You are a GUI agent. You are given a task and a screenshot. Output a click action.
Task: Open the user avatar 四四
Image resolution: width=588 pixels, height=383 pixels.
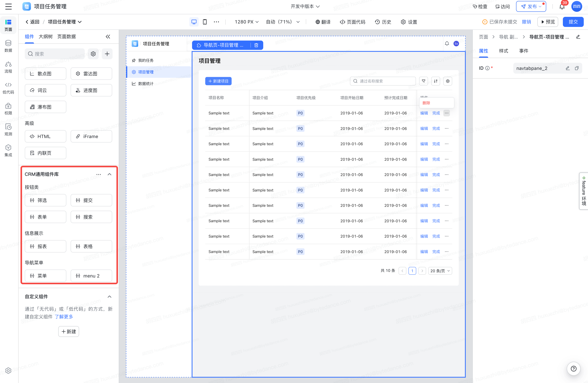pyautogui.click(x=577, y=6)
